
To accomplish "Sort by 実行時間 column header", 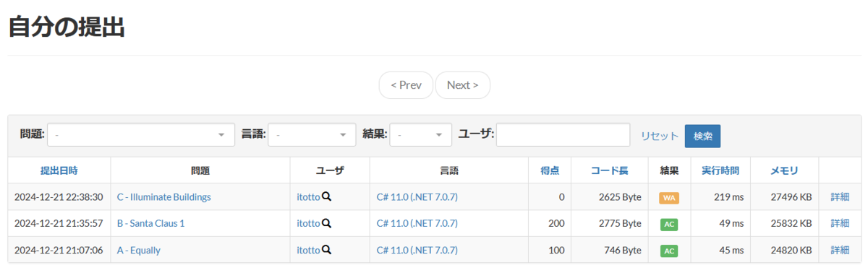I will point(720,170).
